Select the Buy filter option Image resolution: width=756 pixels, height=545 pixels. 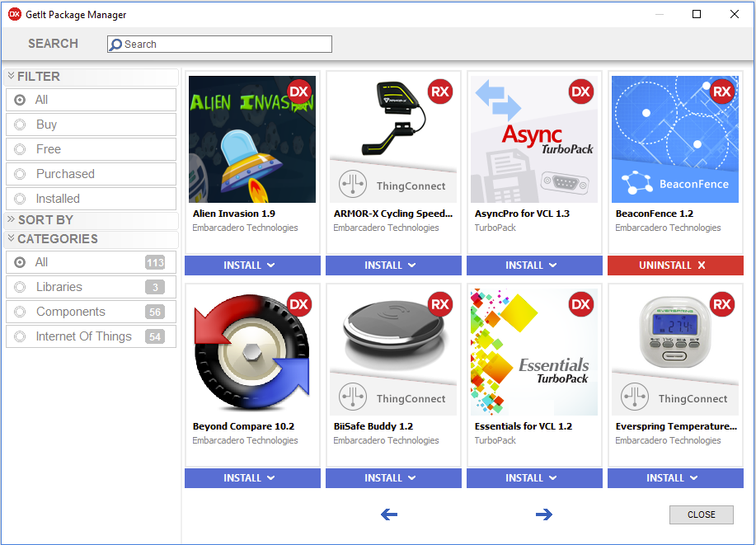coord(91,125)
